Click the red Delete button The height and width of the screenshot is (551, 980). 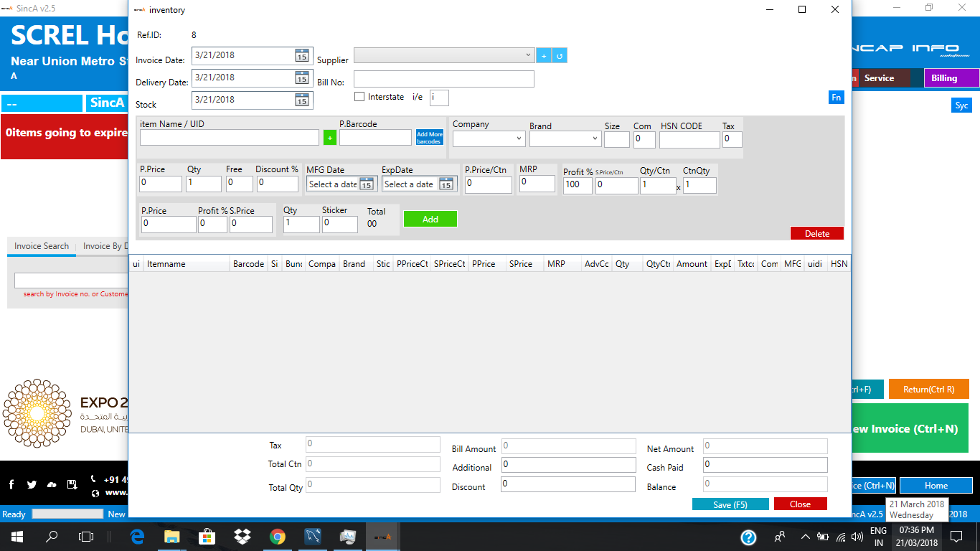[x=816, y=233]
